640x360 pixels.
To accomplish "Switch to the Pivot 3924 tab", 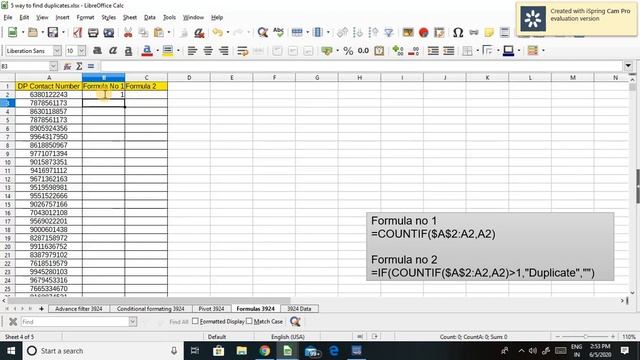I will click(x=211, y=309).
